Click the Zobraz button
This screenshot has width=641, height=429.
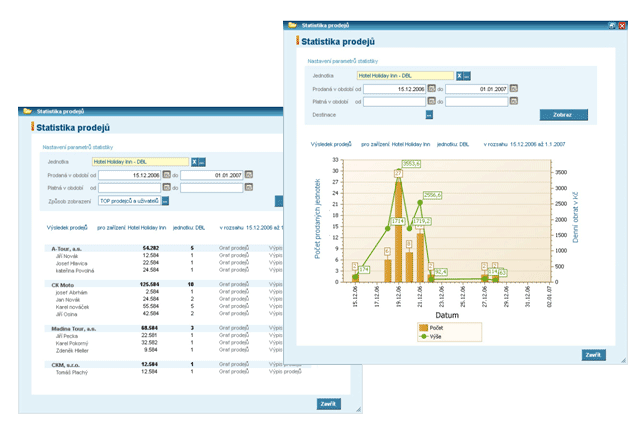point(563,115)
